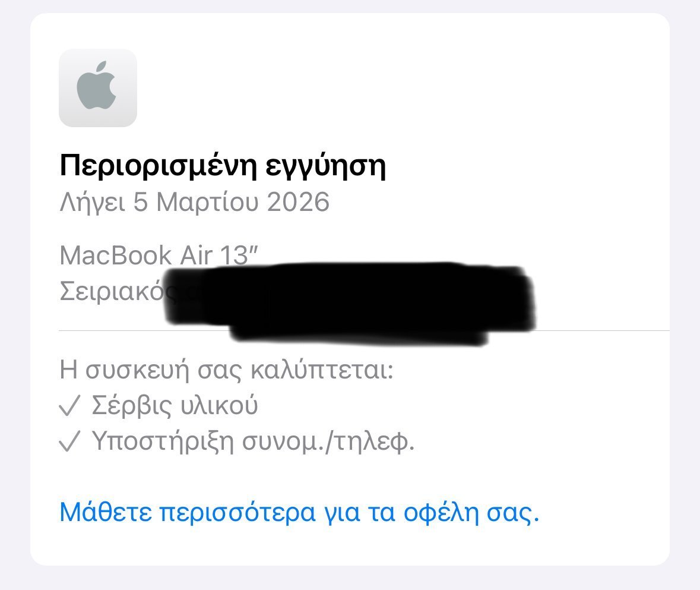Screen dimensions: 700x590
Task: Select the Περιορισμένη εγγύηση heading
Action: 223,166
